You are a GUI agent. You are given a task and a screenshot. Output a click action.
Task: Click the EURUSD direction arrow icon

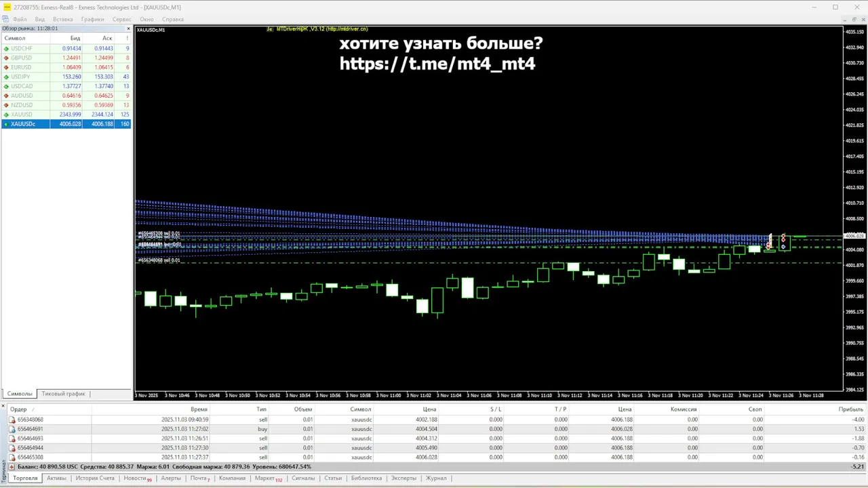(x=7, y=68)
